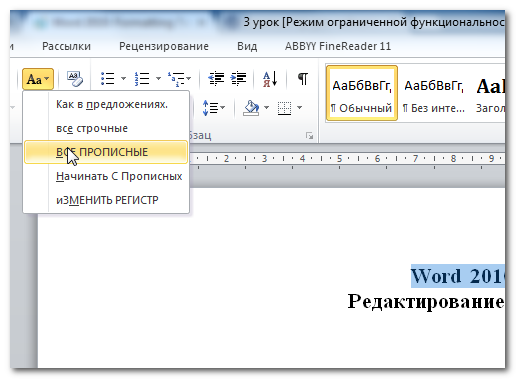Screen dimensions: 516x379
Task: Toggle the paragraph marks (¶) button
Action: click(x=302, y=79)
